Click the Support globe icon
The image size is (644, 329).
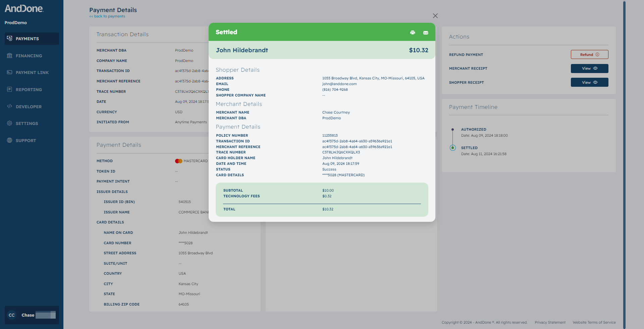point(9,140)
